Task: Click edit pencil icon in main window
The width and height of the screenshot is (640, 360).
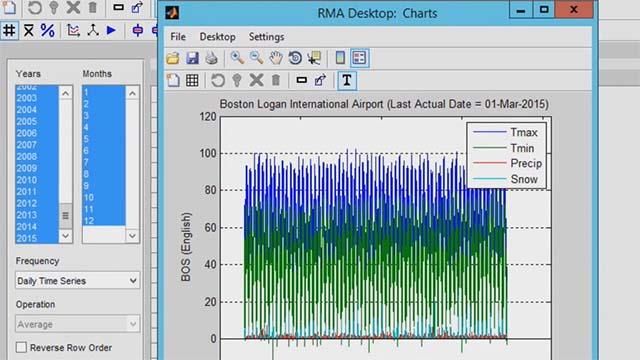Action: coord(138,7)
